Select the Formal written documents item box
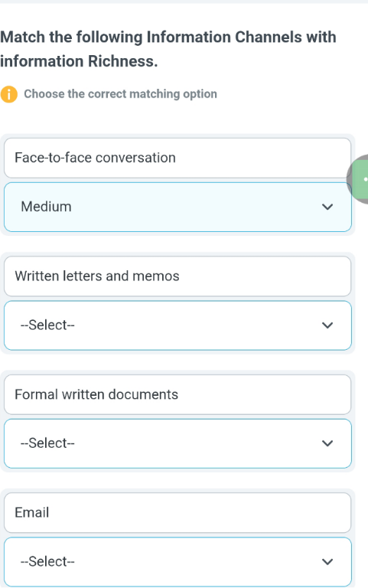This screenshot has width=368, height=588. coord(177,394)
